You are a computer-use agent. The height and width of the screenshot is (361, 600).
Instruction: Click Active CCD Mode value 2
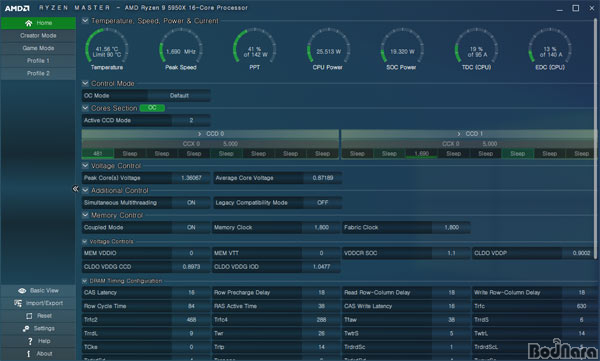(x=191, y=120)
